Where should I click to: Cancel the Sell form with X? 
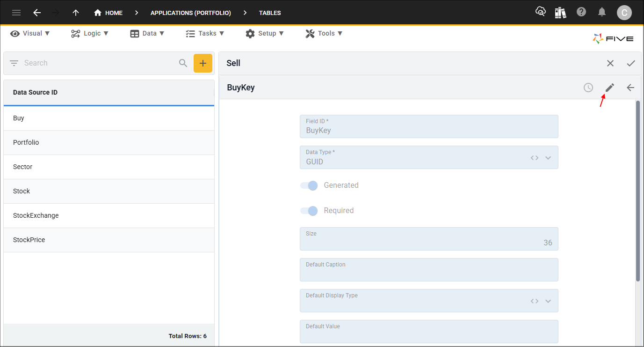click(x=610, y=63)
